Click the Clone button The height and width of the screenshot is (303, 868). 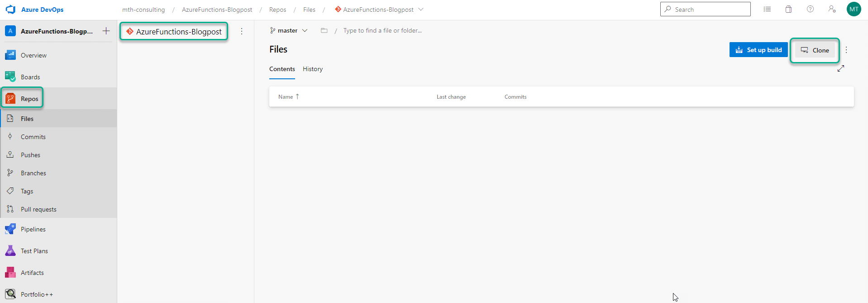click(x=815, y=50)
